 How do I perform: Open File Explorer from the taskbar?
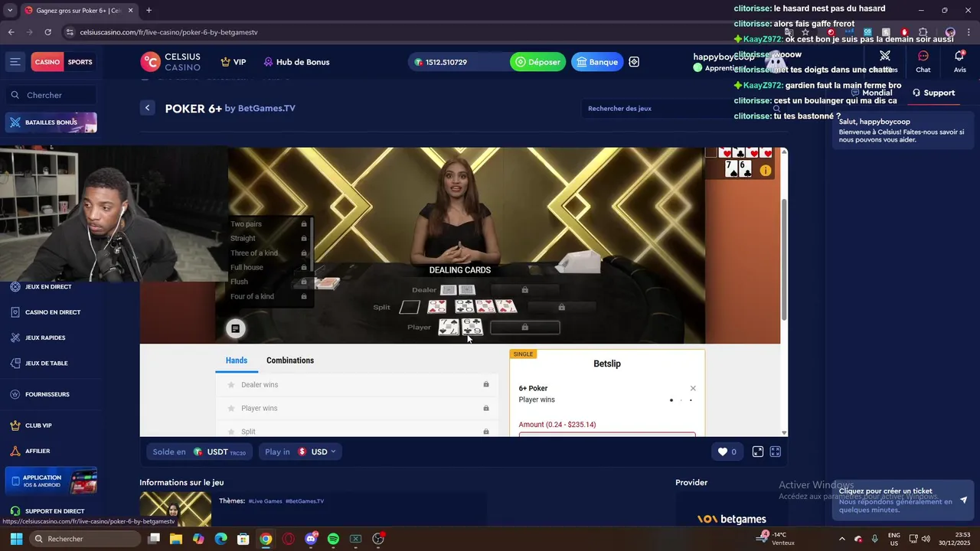coord(176,539)
